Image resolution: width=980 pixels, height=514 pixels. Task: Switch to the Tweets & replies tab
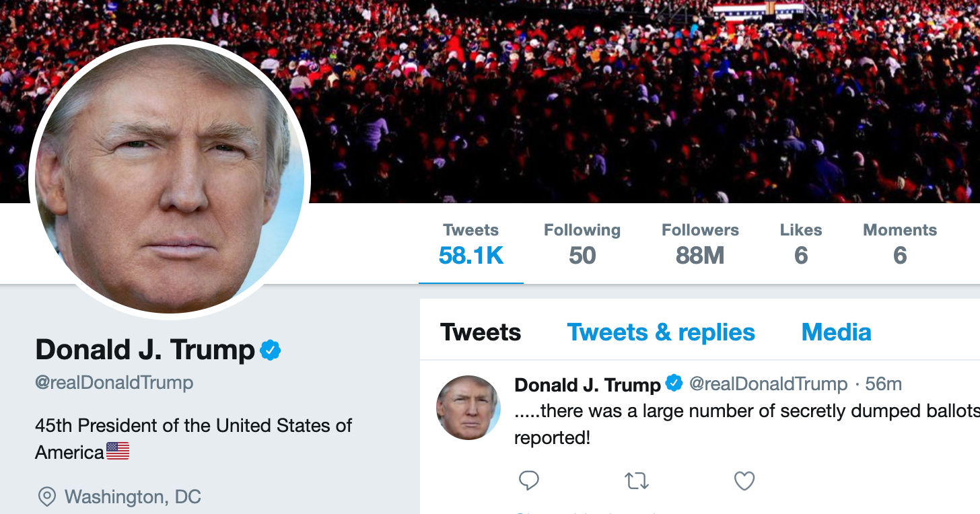coord(661,332)
